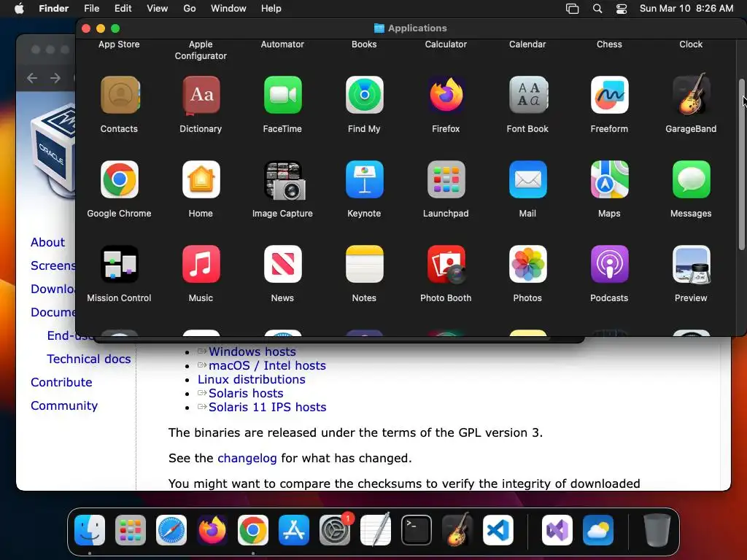Open Font Book app
This screenshot has height=560, width=747.
pos(528,95)
